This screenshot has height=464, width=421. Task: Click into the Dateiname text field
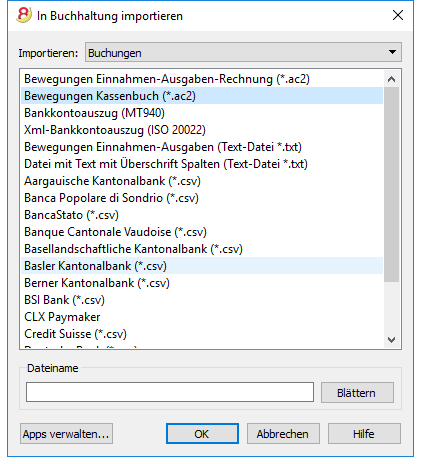click(x=170, y=392)
